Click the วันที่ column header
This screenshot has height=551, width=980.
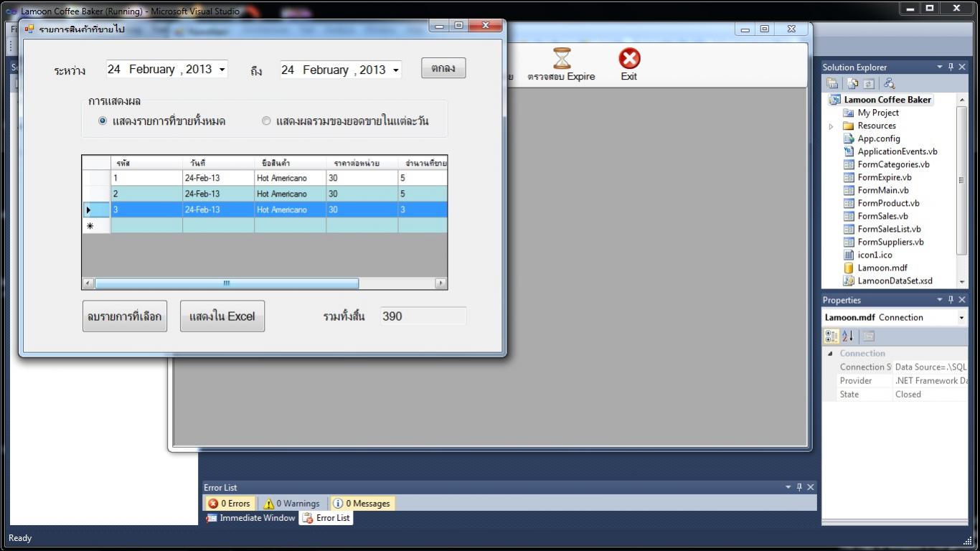pyautogui.click(x=218, y=163)
